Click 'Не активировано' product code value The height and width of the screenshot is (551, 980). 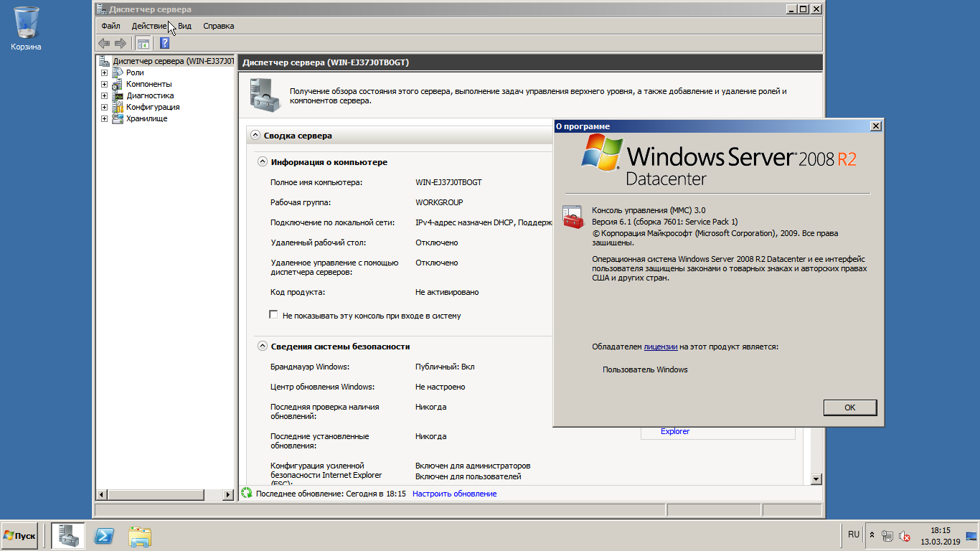pos(447,292)
